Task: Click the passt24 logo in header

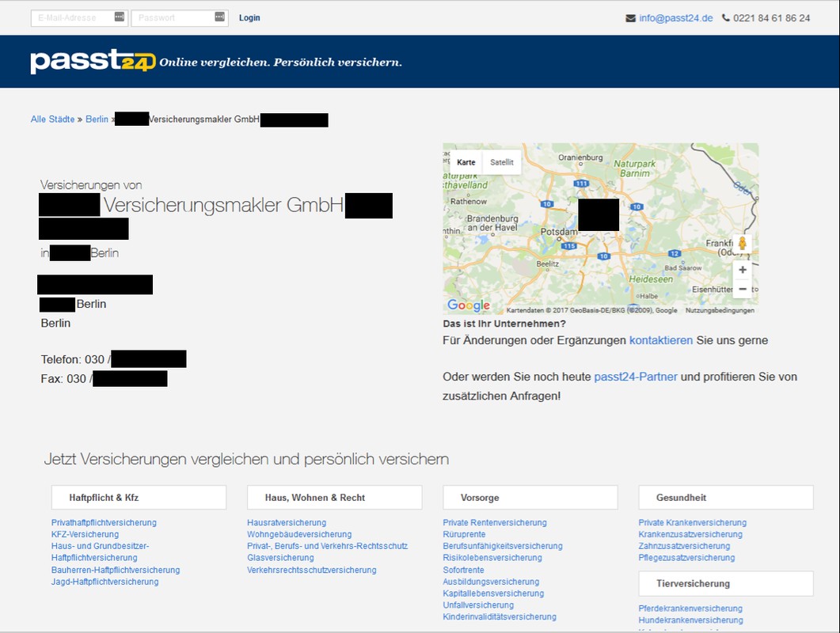Action: [x=93, y=61]
